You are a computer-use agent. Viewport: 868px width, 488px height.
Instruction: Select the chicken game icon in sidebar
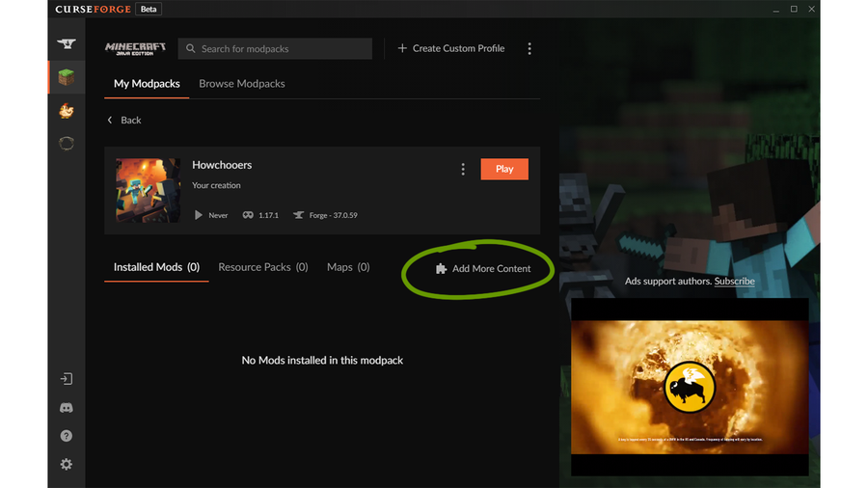click(x=67, y=111)
